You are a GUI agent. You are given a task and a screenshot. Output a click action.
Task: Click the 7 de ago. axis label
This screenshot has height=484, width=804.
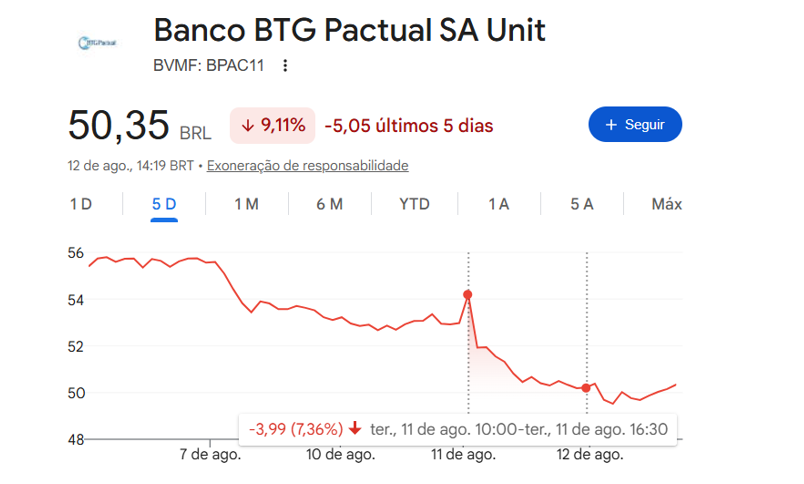(x=210, y=454)
